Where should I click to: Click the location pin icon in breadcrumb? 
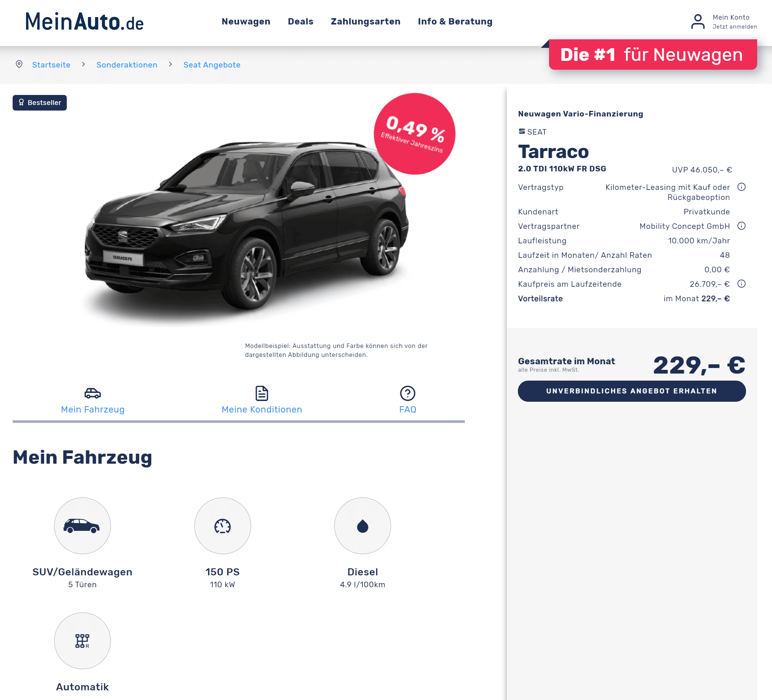pos(19,64)
